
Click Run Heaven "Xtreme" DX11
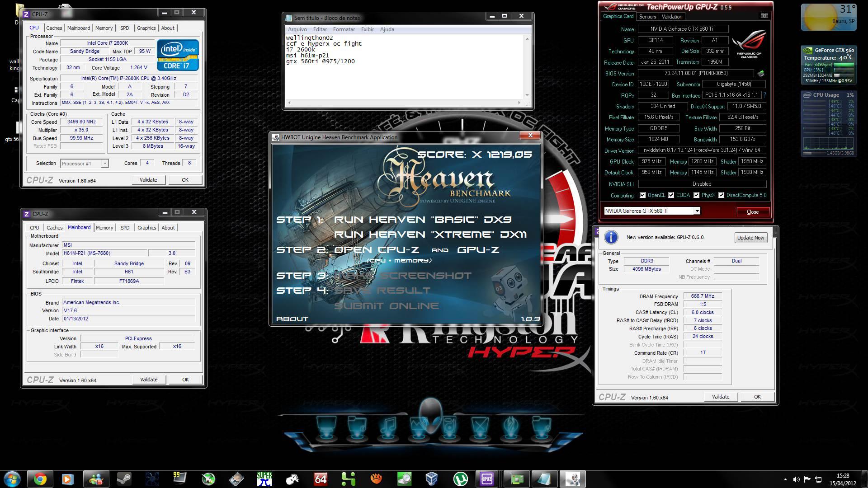pyautogui.click(x=430, y=235)
